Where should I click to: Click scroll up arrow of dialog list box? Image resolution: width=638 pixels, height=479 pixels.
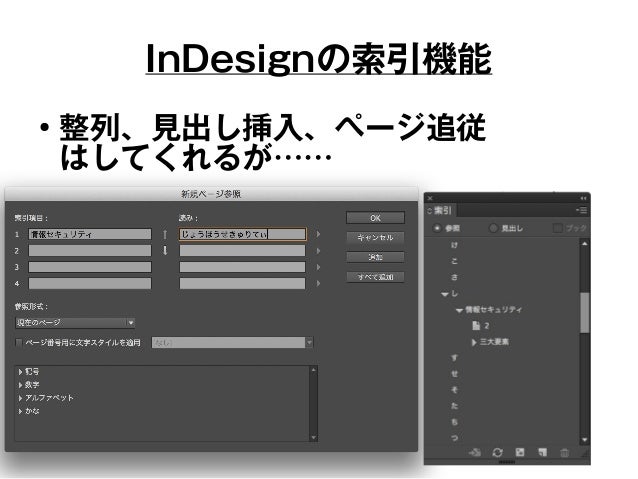(x=313, y=370)
